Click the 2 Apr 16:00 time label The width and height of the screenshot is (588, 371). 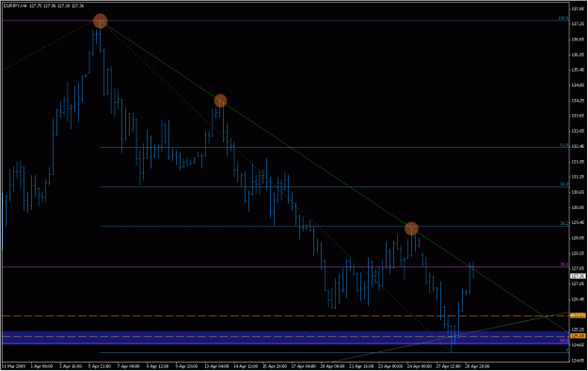[71, 366]
